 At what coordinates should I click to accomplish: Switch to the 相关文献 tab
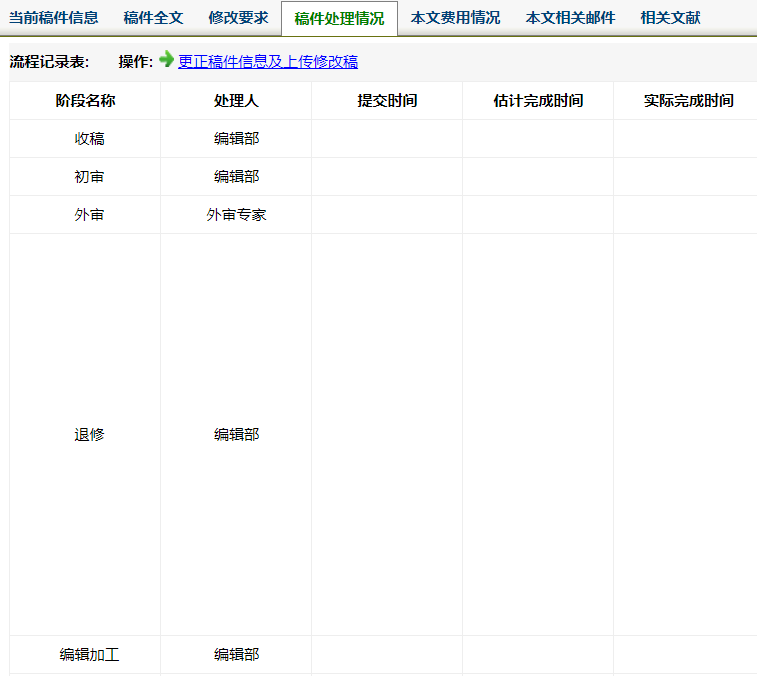click(670, 18)
